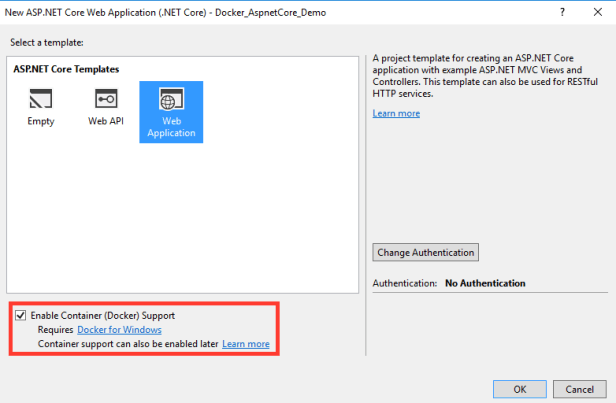This screenshot has height=403, width=616.
Task: Close the New ASP.NET Core dialog
Action: coord(598,12)
